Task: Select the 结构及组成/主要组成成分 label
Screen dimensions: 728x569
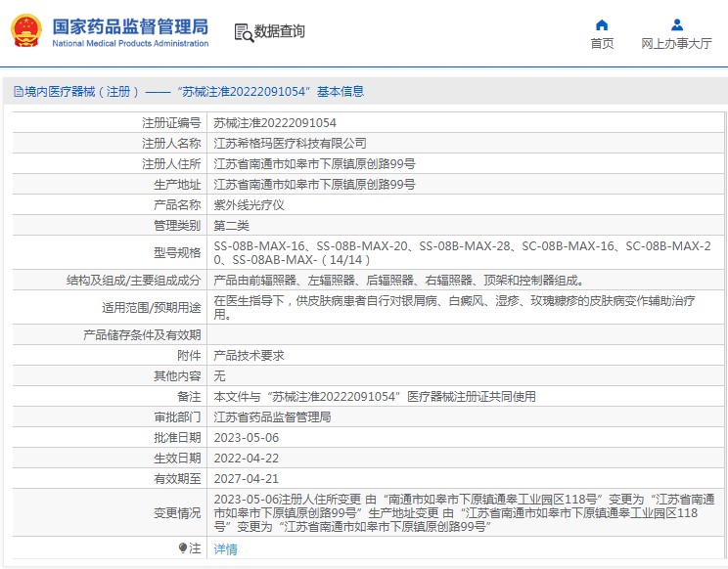Action: (x=134, y=280)
